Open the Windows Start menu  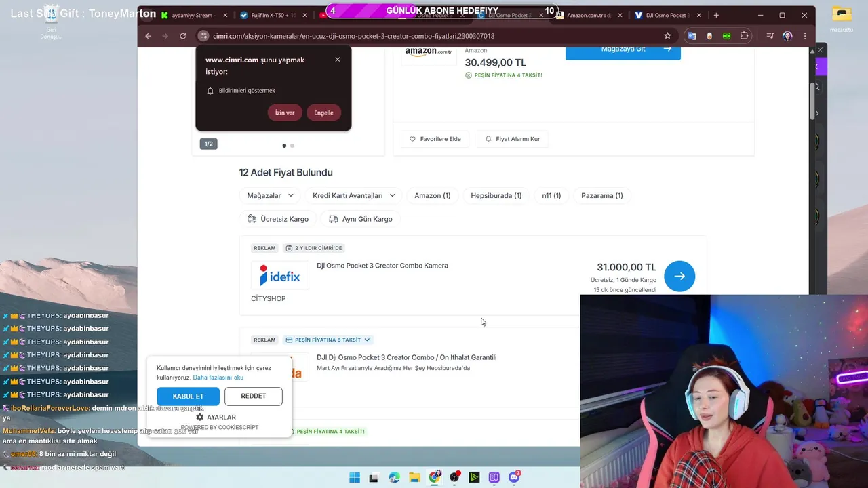[355, 477]
